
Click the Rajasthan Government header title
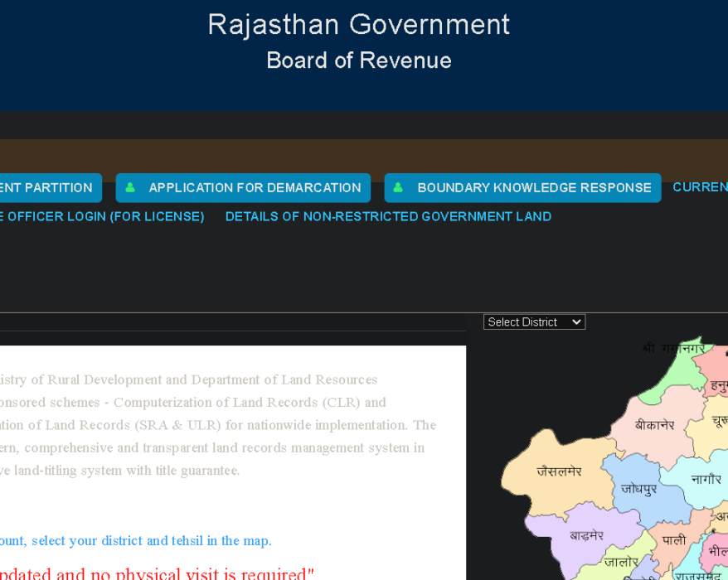[358, 25]
